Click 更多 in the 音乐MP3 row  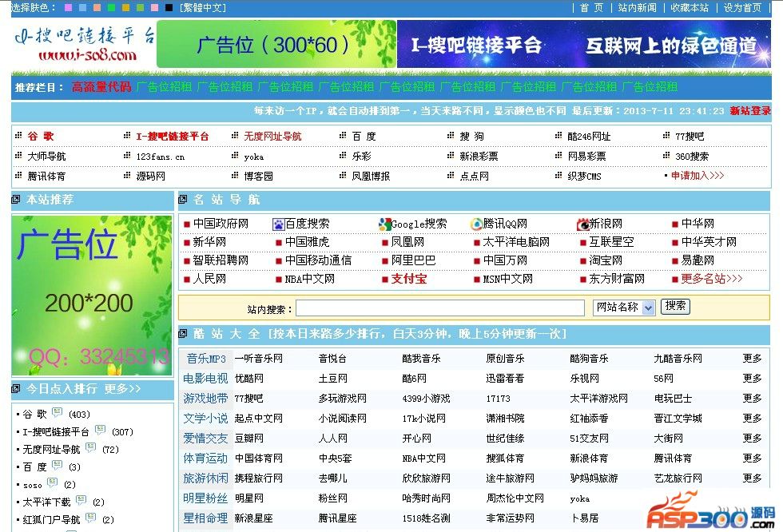752,359
